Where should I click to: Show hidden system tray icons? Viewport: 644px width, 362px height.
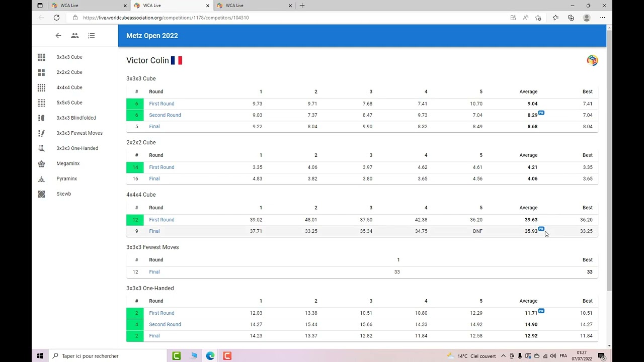[504, 356]
